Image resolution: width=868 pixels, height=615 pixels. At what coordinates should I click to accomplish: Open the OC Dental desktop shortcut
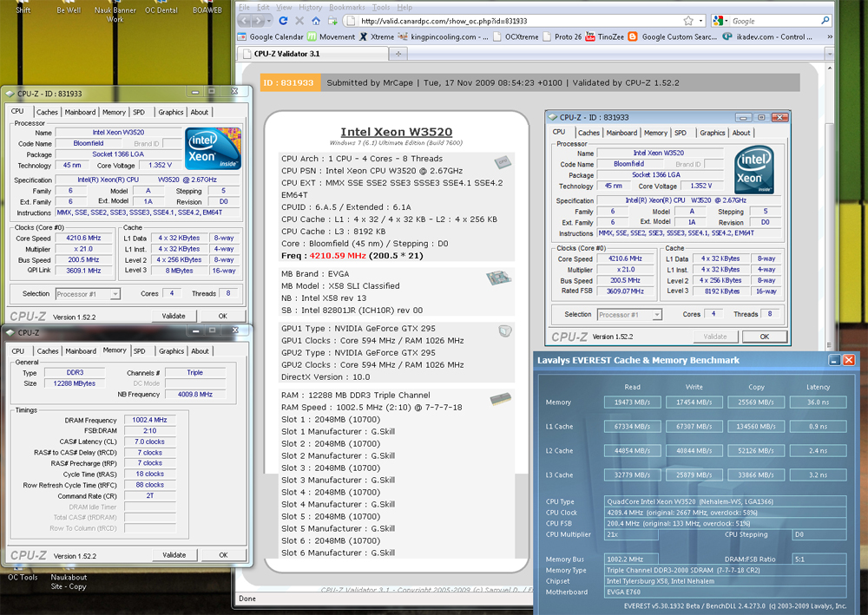pyautogui.click(x=161, y=8)
